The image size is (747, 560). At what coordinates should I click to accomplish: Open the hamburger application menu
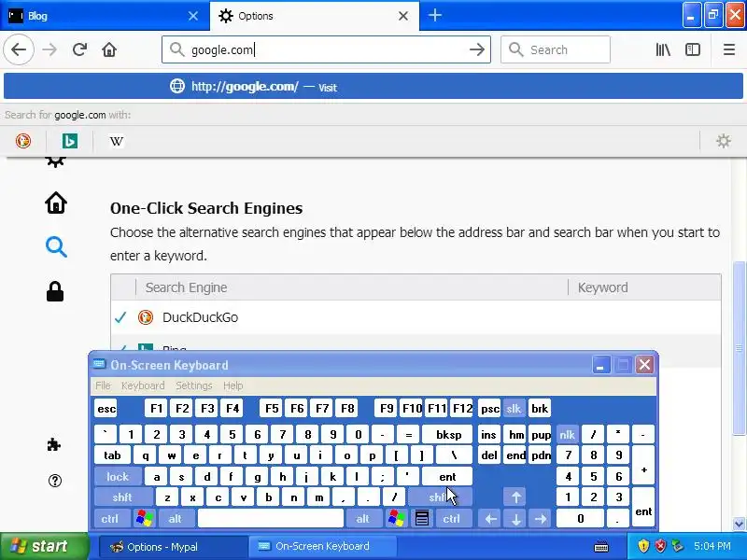tap(729, 49)
